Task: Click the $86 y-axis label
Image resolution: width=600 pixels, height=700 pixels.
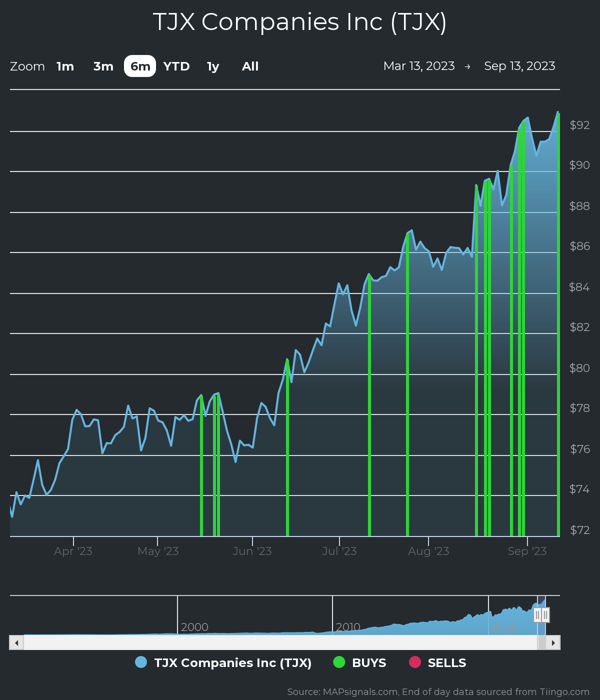Action: click(x=580, y=246)
